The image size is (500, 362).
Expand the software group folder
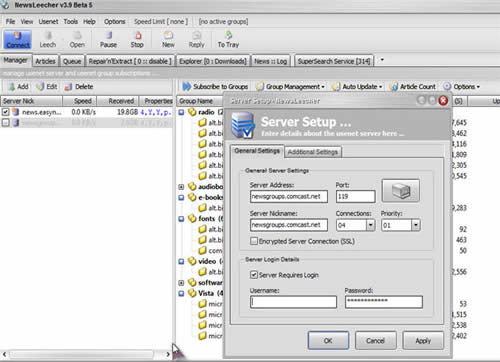pos(181,283)
